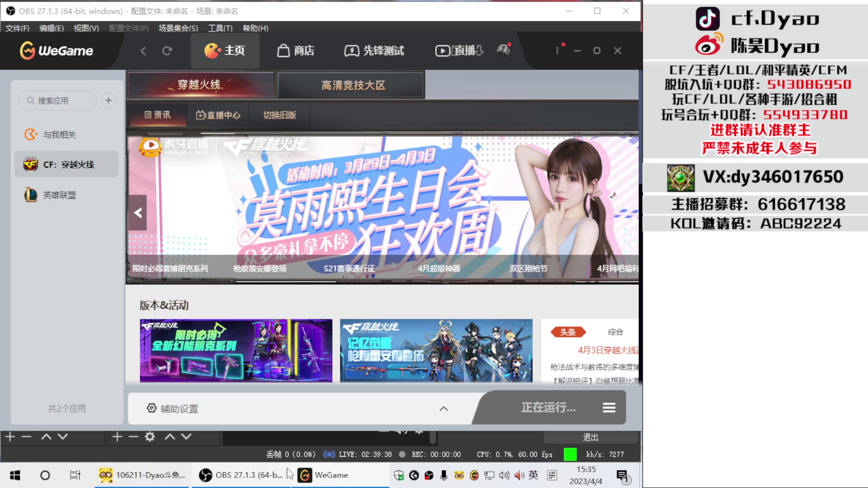Switch to the 资讯 news tab
This screenshot has width=868, height=488.
coord(157,115)
